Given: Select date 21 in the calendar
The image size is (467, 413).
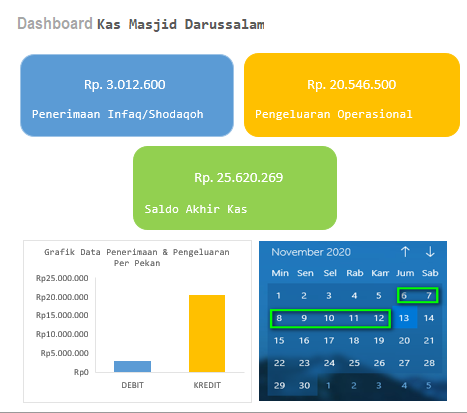Looking at the screenshot, I should tap(429, 340).
